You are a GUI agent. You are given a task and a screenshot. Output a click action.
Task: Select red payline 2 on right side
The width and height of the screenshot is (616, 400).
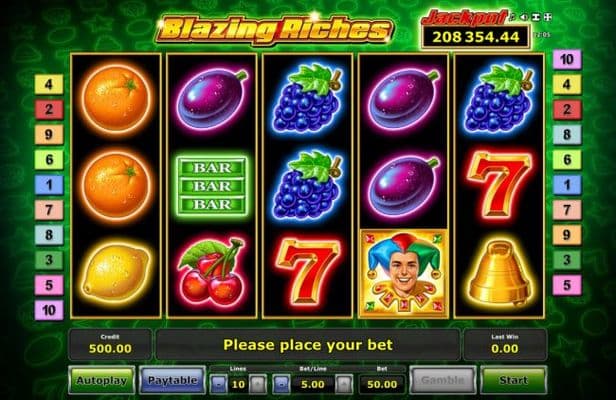(x=566, y=109)
